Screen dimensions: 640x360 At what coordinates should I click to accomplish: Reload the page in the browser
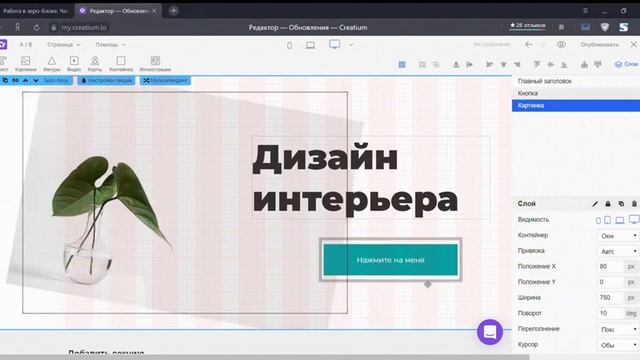click(36, 27)
